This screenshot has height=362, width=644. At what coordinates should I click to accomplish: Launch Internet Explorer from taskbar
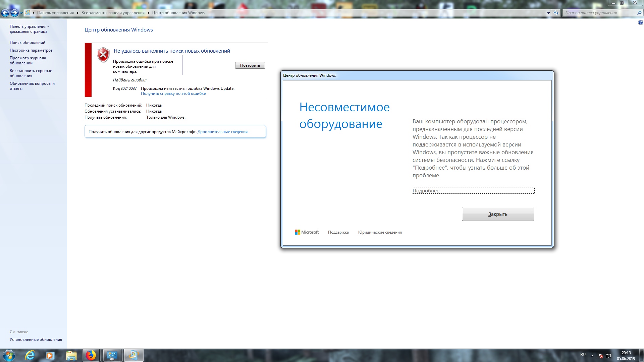[30, 355]
